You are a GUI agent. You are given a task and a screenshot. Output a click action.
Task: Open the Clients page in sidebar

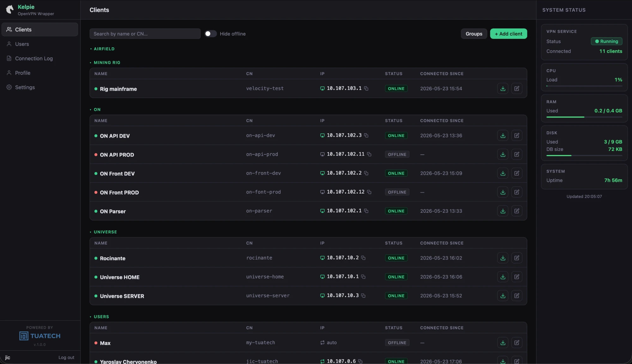[40, 29]
